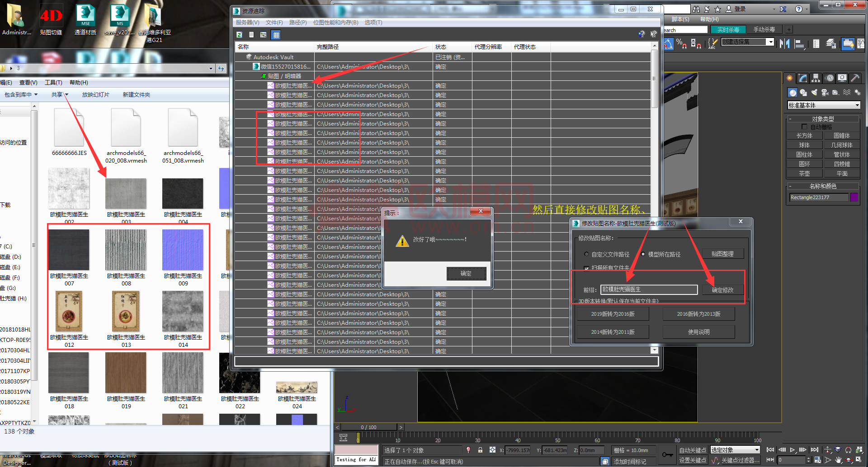Select the Lights category icon

(814, 93)
